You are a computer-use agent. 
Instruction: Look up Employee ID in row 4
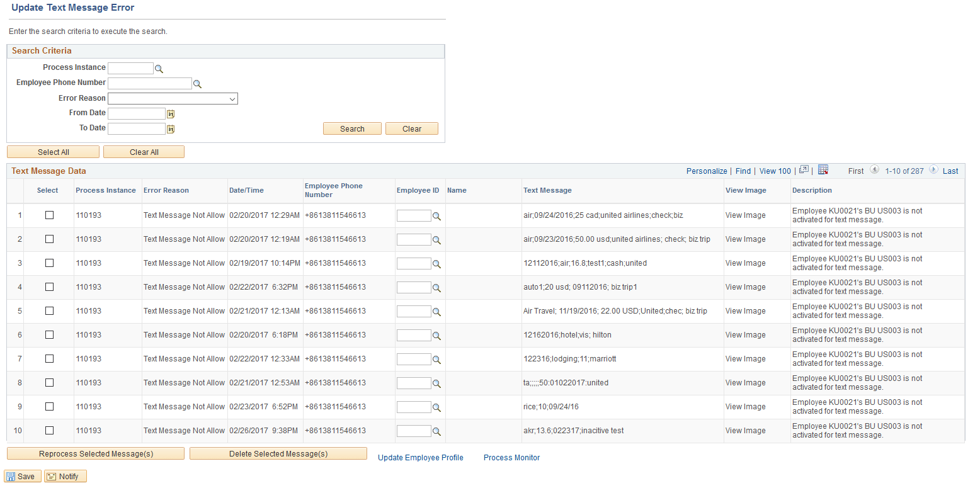[436, 288]
